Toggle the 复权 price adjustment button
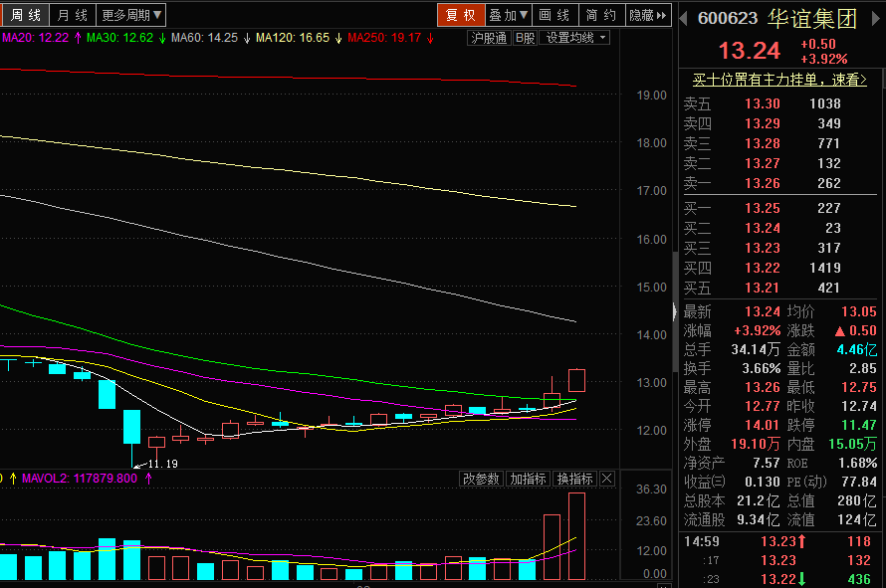The image size is (886, 588). point(460,15)
